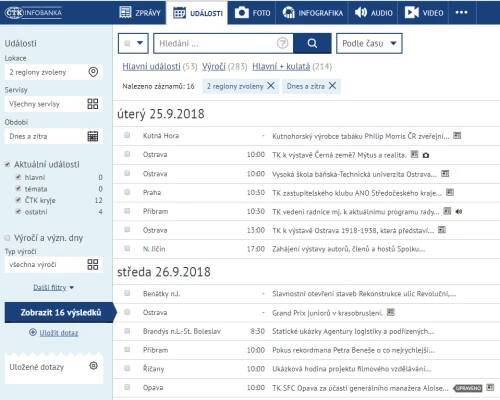Open the services grid icon beside Všechny servisy
500x400 pixels.
click(93, 104)
